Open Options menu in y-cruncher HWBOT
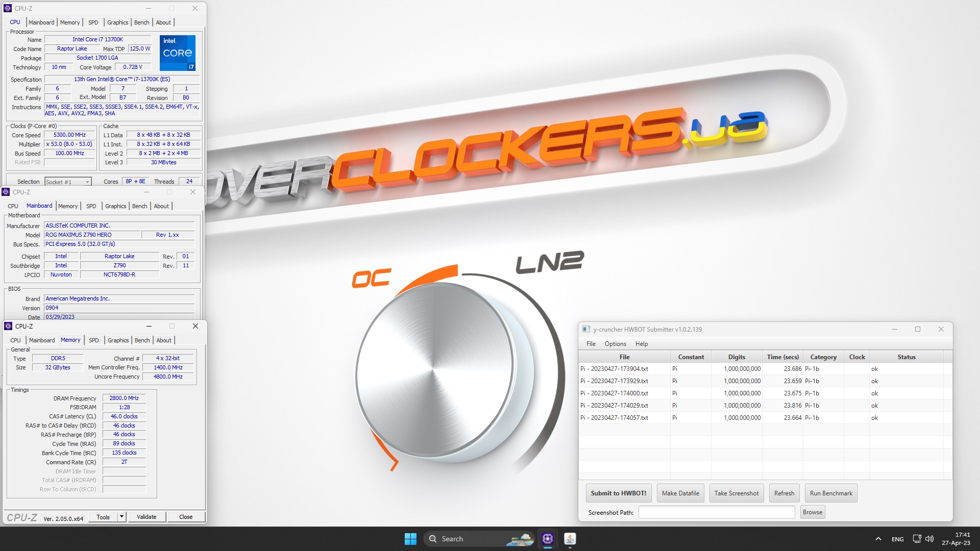This screenshot has height=551, width=980. click(x=615, y=343)
